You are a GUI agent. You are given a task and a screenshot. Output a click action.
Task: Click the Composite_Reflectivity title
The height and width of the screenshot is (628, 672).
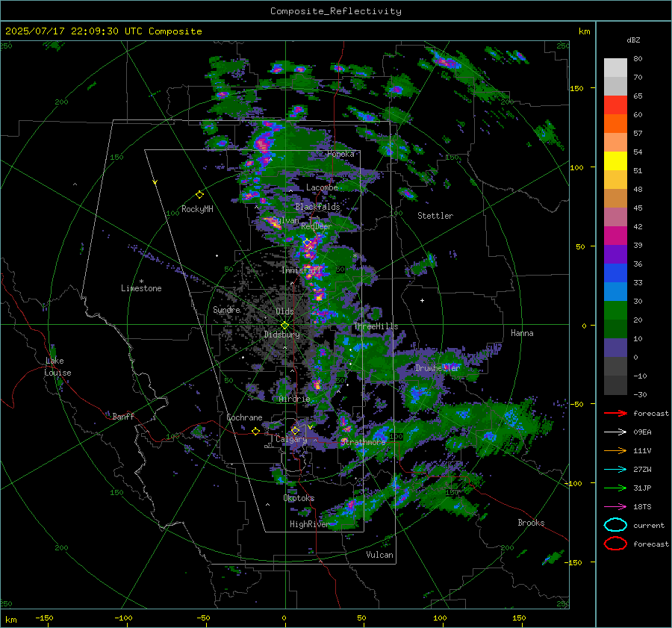point(335,11)
